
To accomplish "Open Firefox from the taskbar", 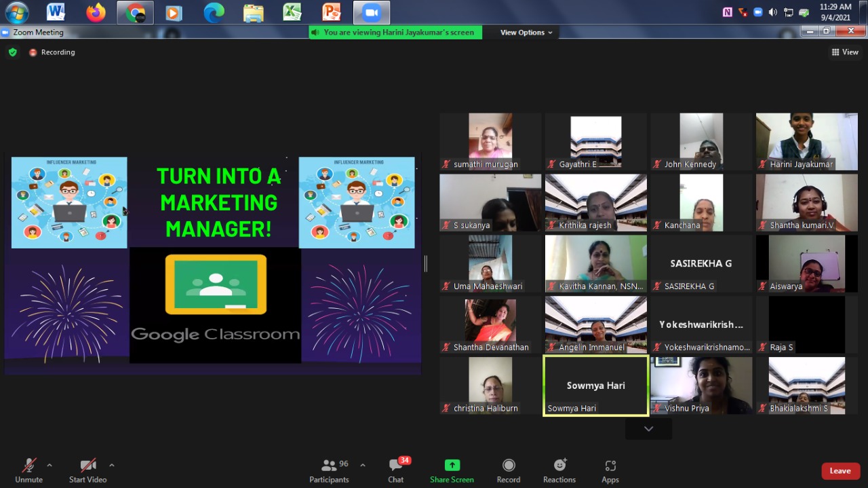I will [96, 12].
